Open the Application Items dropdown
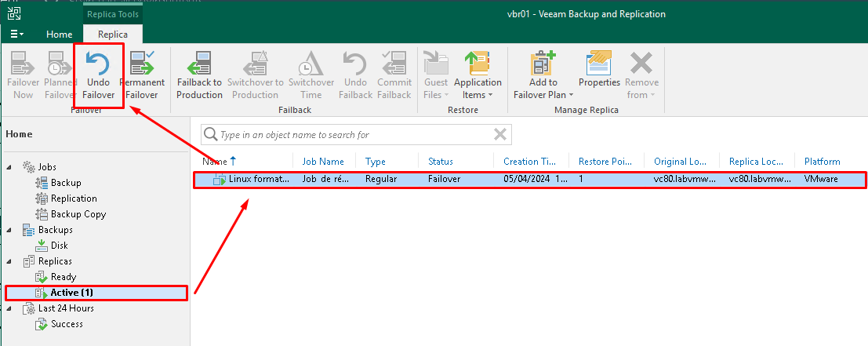The height and width of the screenshot is (346, 868). 478,76
